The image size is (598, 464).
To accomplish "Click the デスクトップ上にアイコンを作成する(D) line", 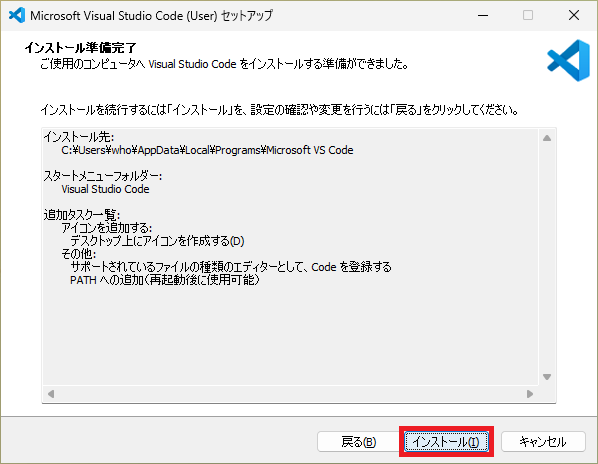I will pyautogui.click(x=158, y=241).
